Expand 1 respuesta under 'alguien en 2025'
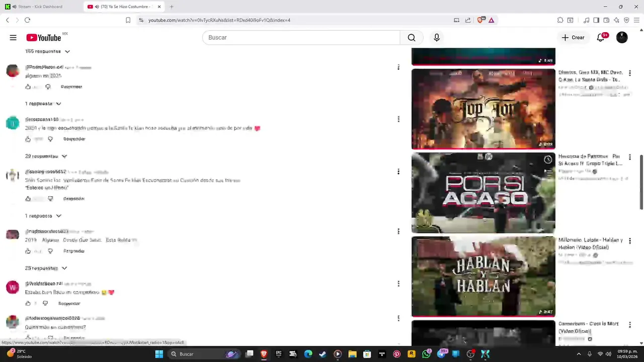The width and height of the screenshot is (644, 362). pyautogui.click(x=43, y=104)
